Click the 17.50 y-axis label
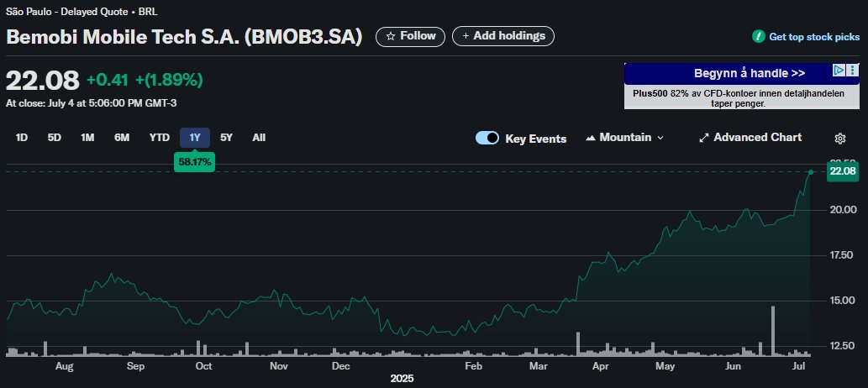The width and height of the screenshot is (868, 388). 843,255
